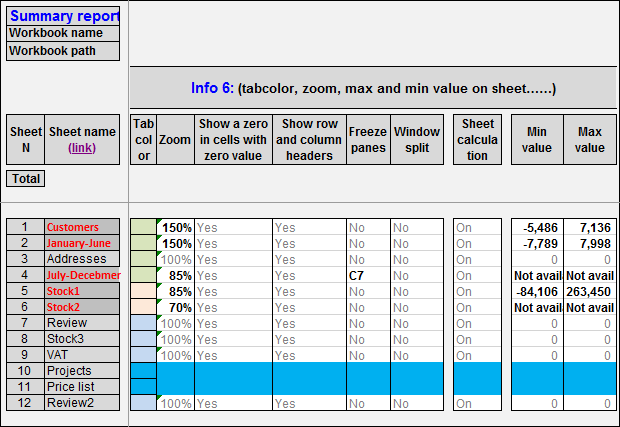Select Not avail max cell for July-Decebmer
Viewport: 620px width, 427px height.
(x=590, y=275)
